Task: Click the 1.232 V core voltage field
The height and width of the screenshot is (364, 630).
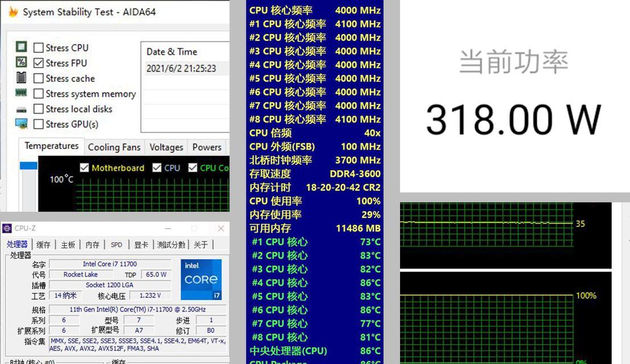Action: pyautogui.click(x=150, y=295)
